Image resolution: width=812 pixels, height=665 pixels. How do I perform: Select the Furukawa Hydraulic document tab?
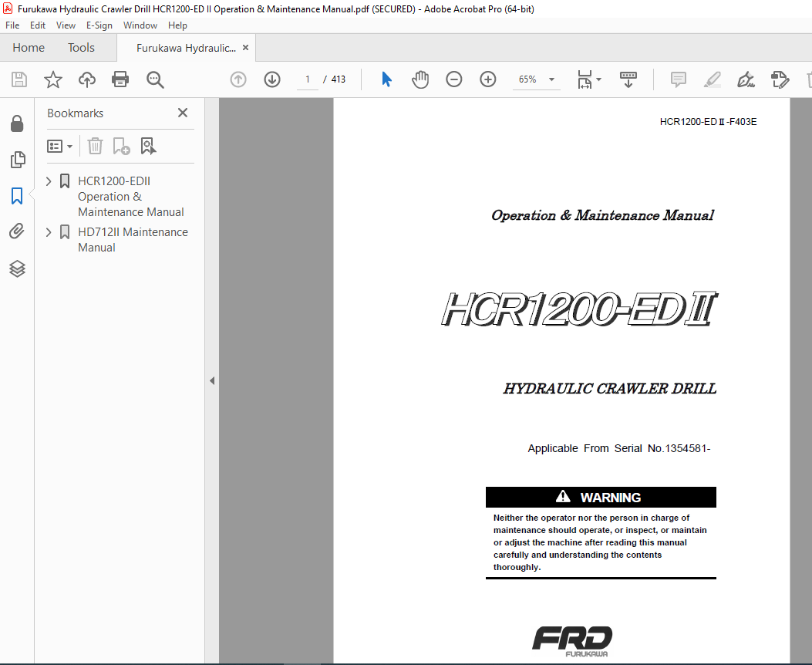pyautogui.click(x=186, y=48)
